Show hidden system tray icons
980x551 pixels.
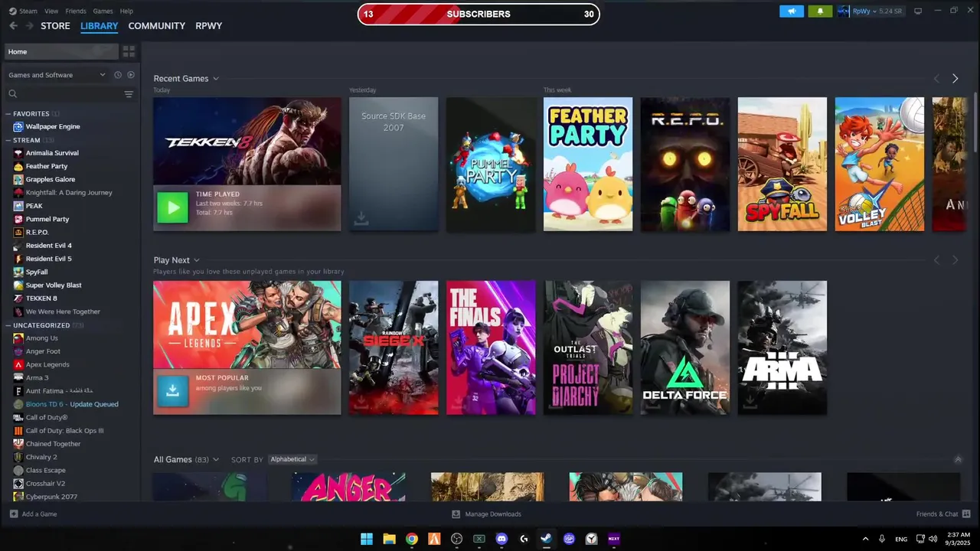pos(866,539)
